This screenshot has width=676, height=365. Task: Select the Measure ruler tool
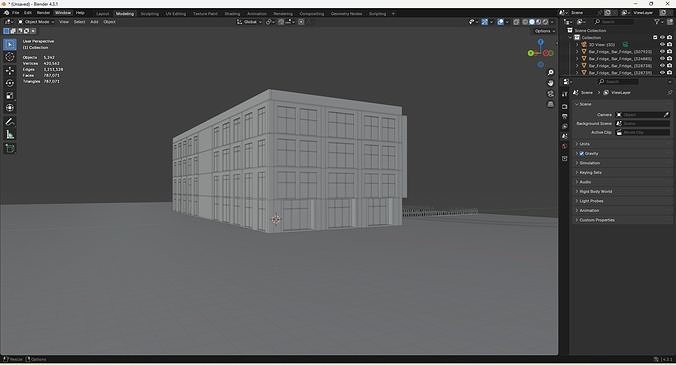[9, 134]
